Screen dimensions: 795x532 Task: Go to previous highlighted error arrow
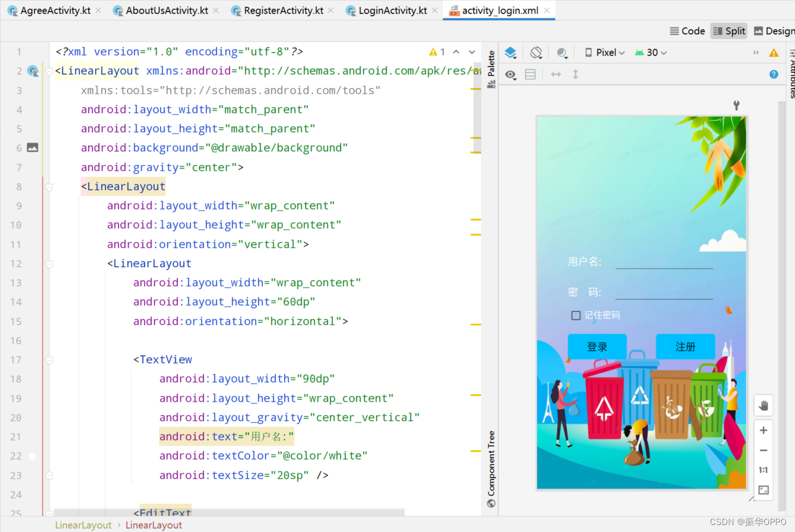click(x=456, y=52)
